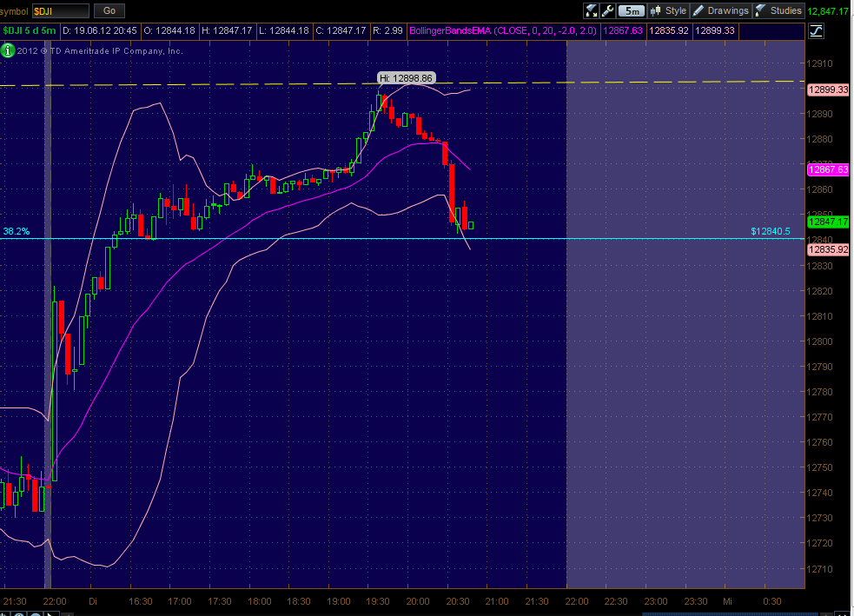Image resolution: width=854 pixels, height=616 pixels.
Task: Click the 12910 price axis label
Action: pyautogui.click(x=820, y=63)
